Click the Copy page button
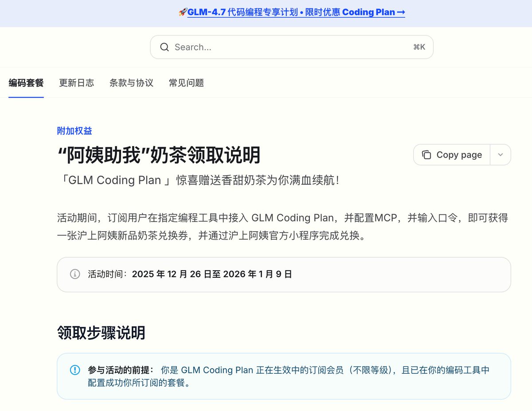The height and width of the screenshot is (411, 532). tap(452, 155)
